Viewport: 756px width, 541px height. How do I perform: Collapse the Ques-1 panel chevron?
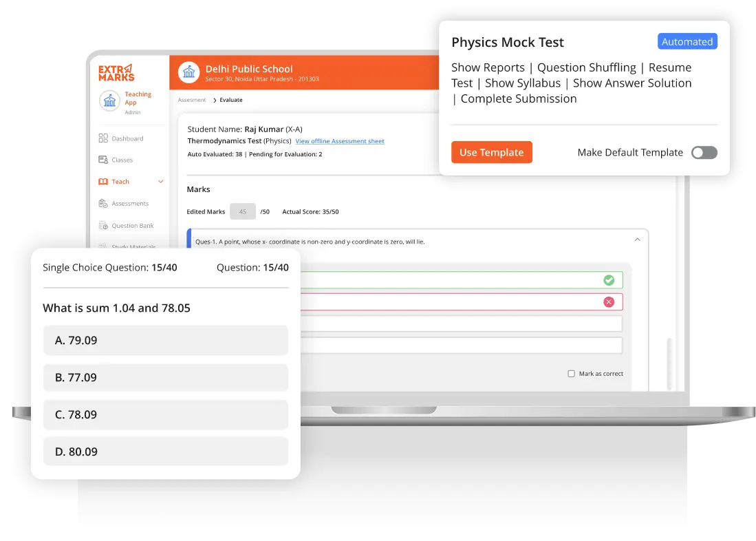click(637, 240)
